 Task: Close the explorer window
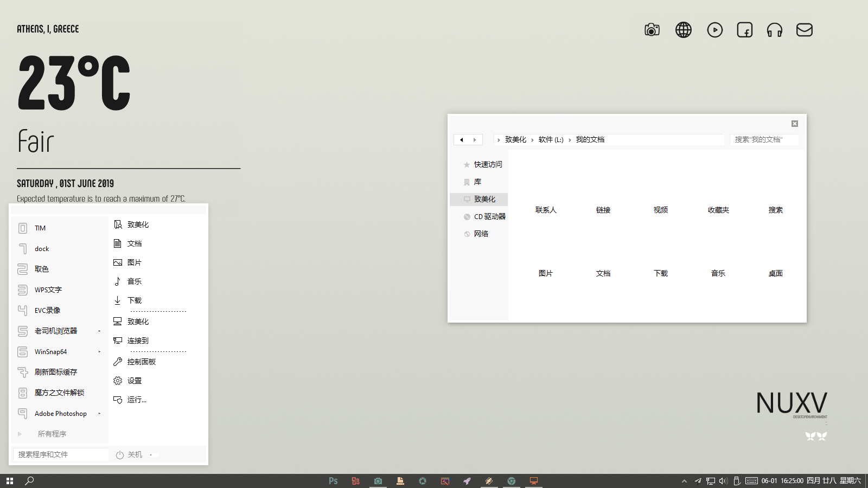click(795, 124)
